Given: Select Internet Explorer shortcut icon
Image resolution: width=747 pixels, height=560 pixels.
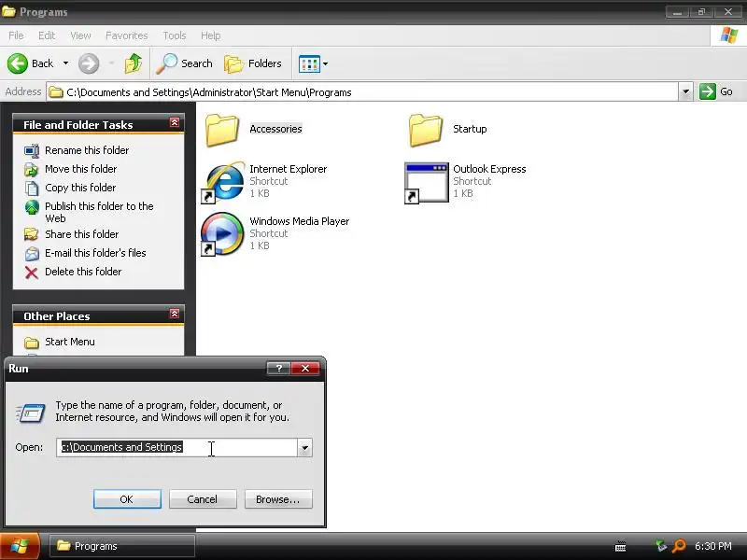Looking at the screenshot, I should [222, 182].
